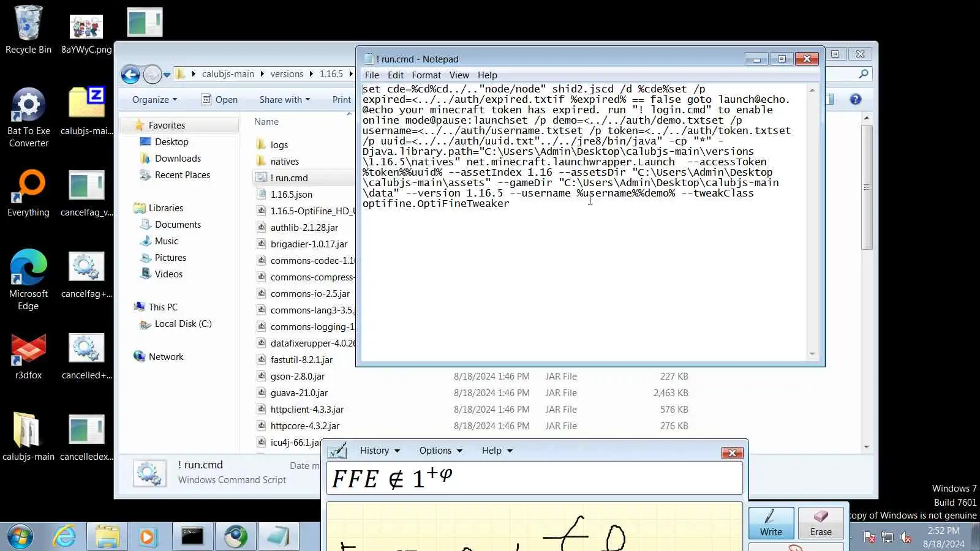Select the Everything search shortcut on desktop

click(x=28, y=193)
